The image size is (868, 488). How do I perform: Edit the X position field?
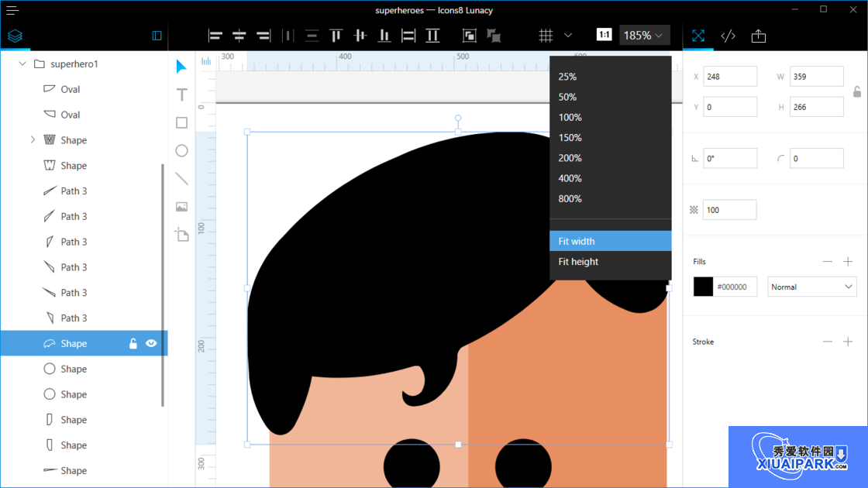[x=729, y=77]
